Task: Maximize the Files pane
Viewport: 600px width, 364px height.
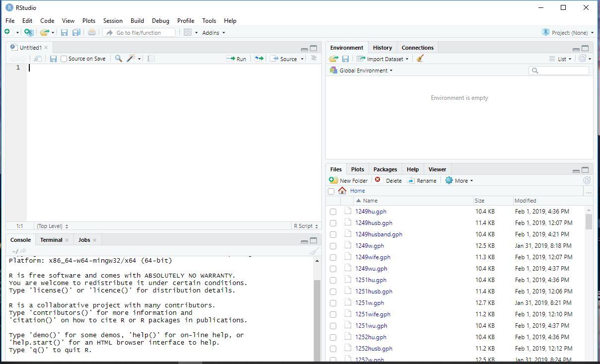Action: click(x=585, y=170)
